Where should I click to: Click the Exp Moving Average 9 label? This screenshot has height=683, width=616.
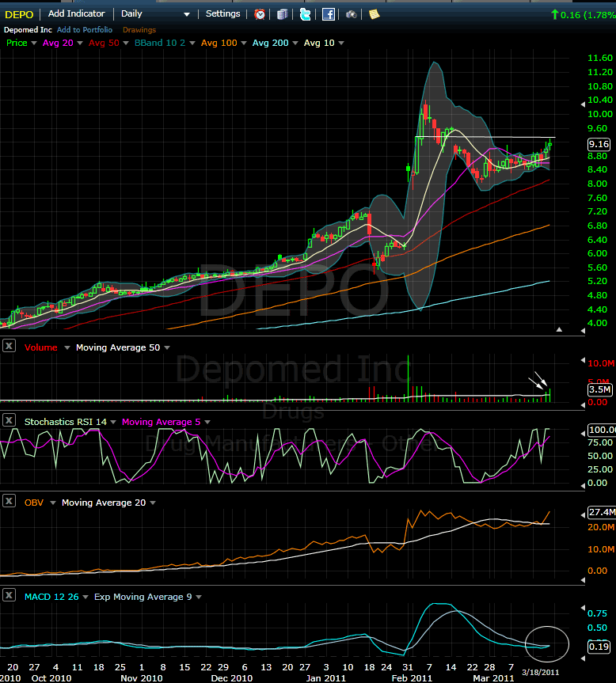143,596
